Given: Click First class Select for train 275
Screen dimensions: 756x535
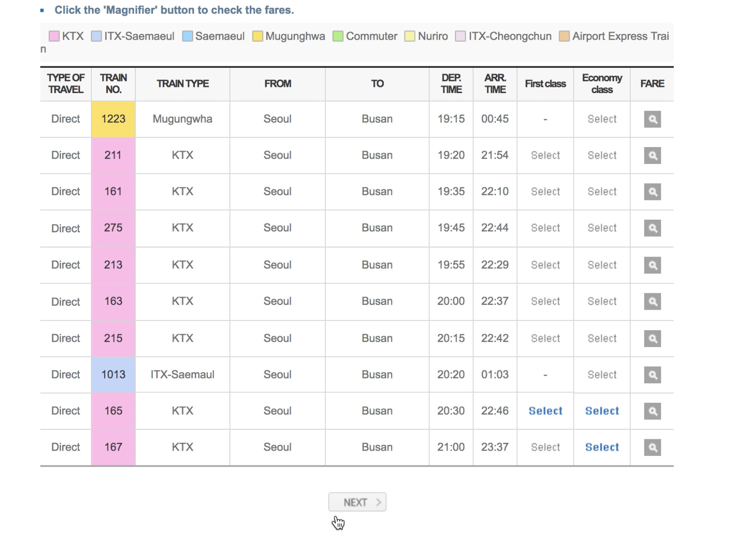Looking at the screenshot, I should (545, 228).
